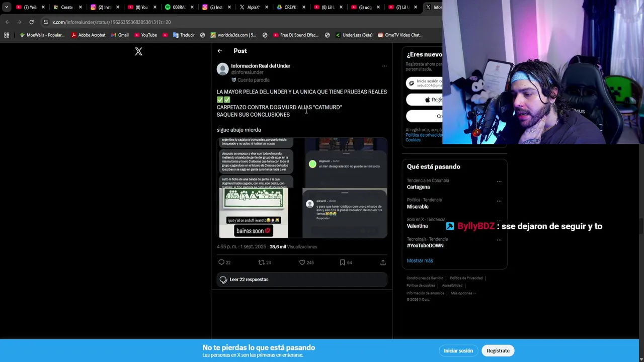Open the labeled YouTube bookmark

[145, 35]
